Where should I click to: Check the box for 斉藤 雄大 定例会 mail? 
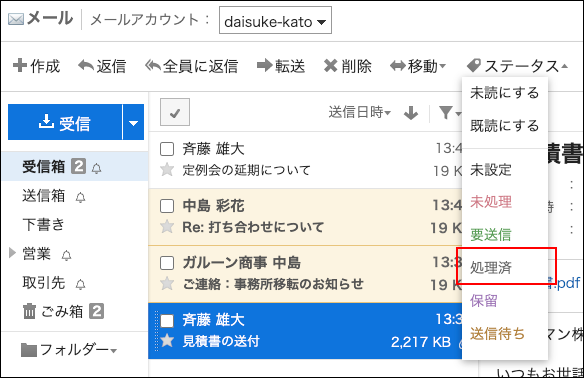coord(167,149)
